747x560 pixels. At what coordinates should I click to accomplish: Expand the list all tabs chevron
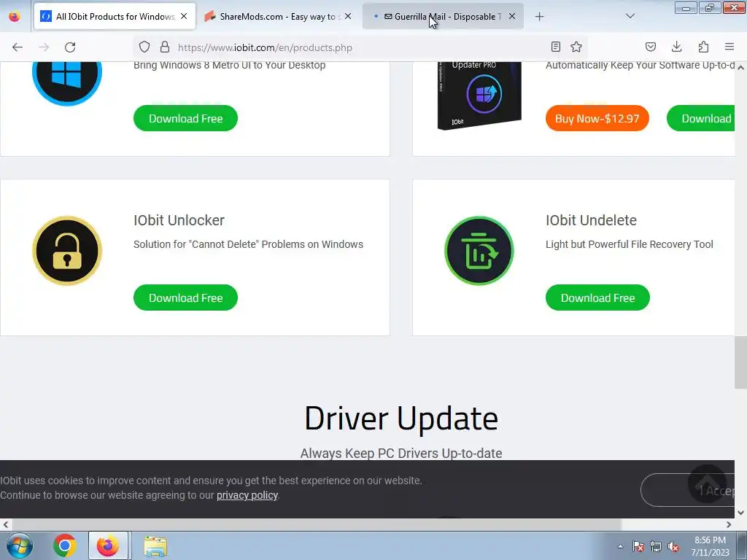630,16
